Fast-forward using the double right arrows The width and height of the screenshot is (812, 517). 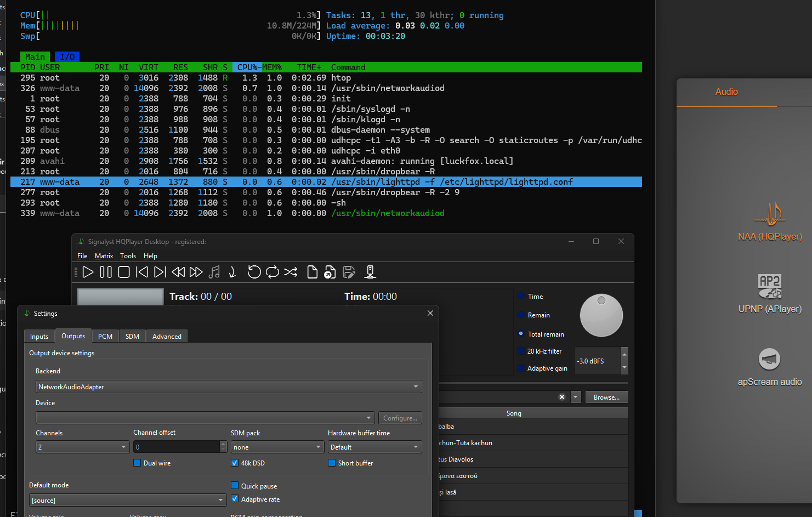196,272
